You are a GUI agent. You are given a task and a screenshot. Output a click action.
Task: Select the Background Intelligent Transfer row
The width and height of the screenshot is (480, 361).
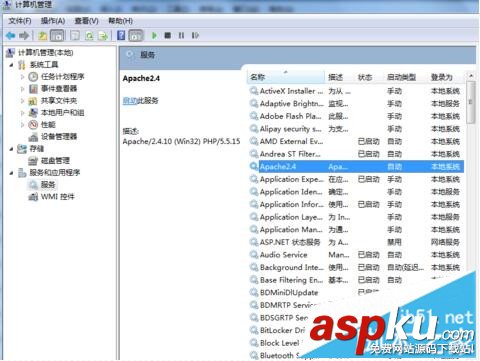pos(356,267)
